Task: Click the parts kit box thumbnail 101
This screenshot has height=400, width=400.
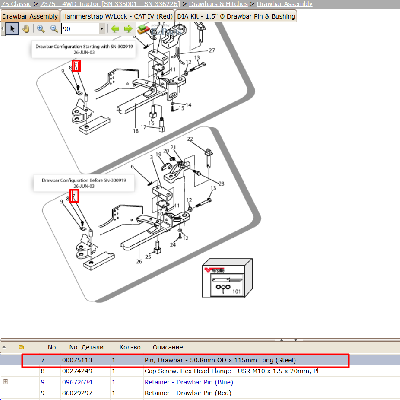Action: [x=227, y=278]
